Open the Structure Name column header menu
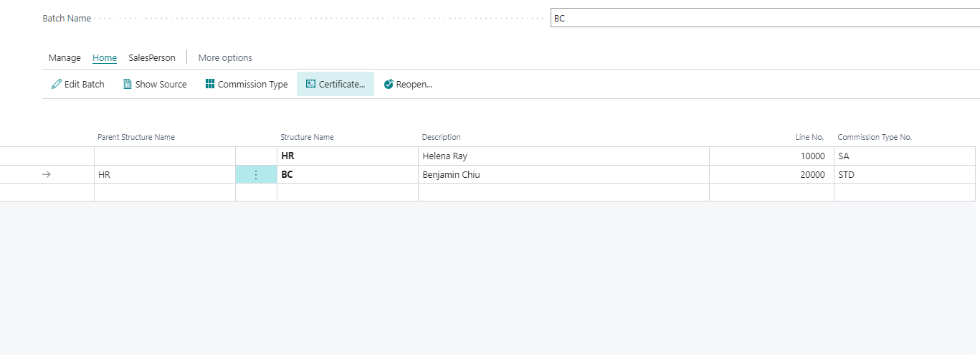Screen dimensions: 980x355 point(307,137)
